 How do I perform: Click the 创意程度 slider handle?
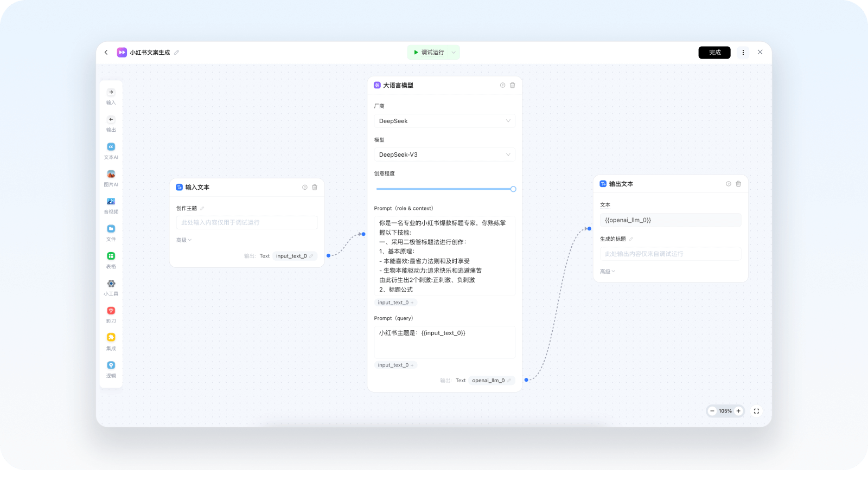(x=513, y=189)
